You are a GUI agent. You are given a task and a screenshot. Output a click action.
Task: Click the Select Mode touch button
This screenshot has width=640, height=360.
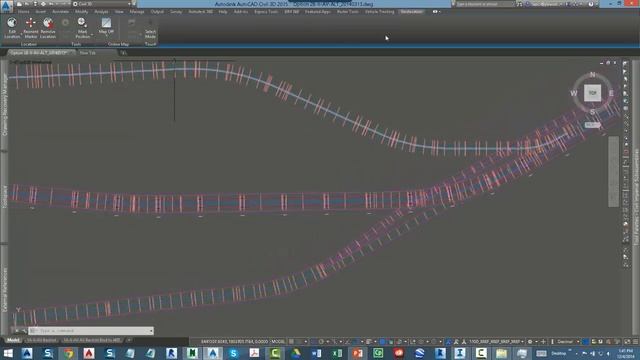[x=150, y=28]
